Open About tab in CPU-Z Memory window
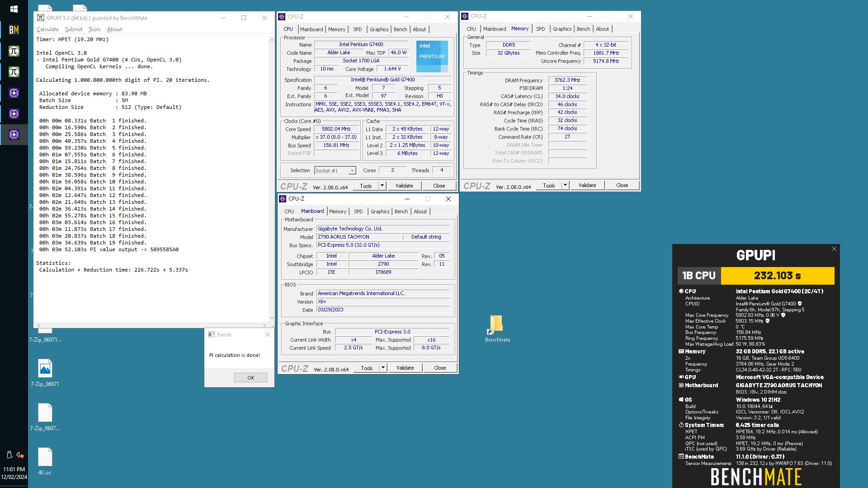The height and width of the screenshot is (488, 868). (x=602, y=29)
